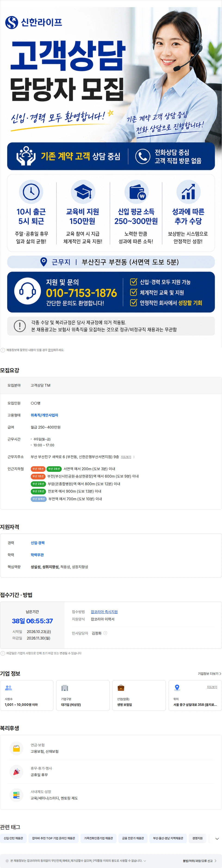Click the Shinhan Life logo emblem
This screenshot has height=868, width=222.
(12, 23)
